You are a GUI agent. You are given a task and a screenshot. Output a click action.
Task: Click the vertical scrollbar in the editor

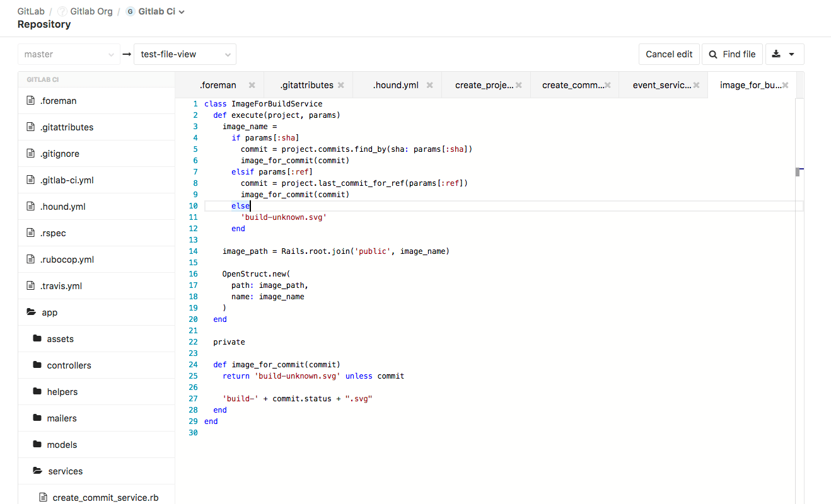pos(799,171)
